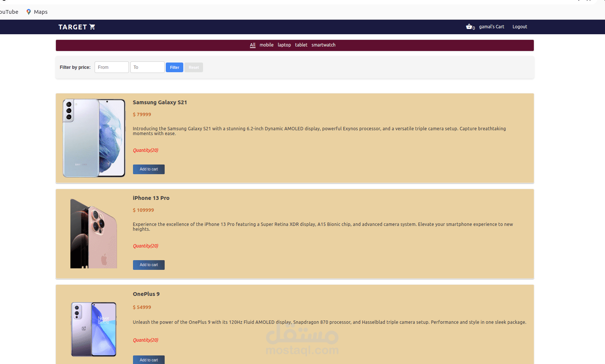Viewport: 605px width, 364px height.
Task: Open the Samsung Galaxy S21 product image
Action: (x=94, y=138)
